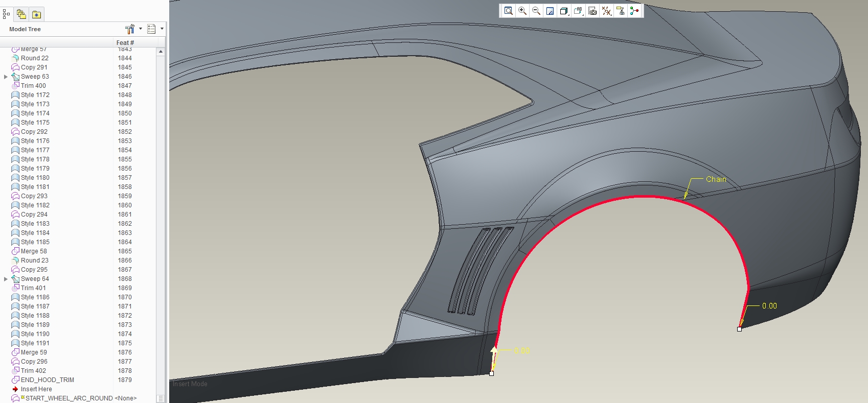Select Style 1172 in Model Tree
The height and width of the screenshot is (403, 868).
[35, 95]
